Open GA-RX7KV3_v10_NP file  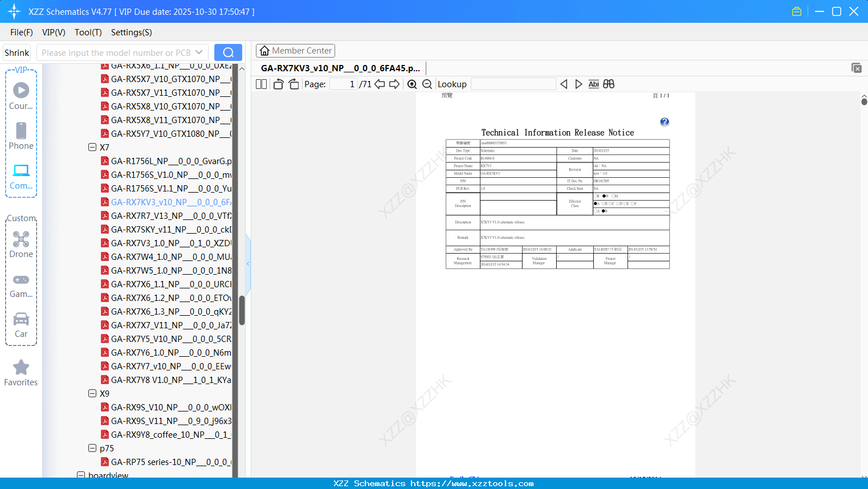(166, 202)
